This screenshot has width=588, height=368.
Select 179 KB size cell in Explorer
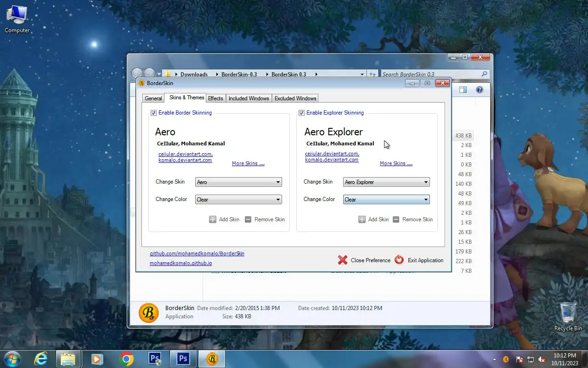[x=463, y=252]
